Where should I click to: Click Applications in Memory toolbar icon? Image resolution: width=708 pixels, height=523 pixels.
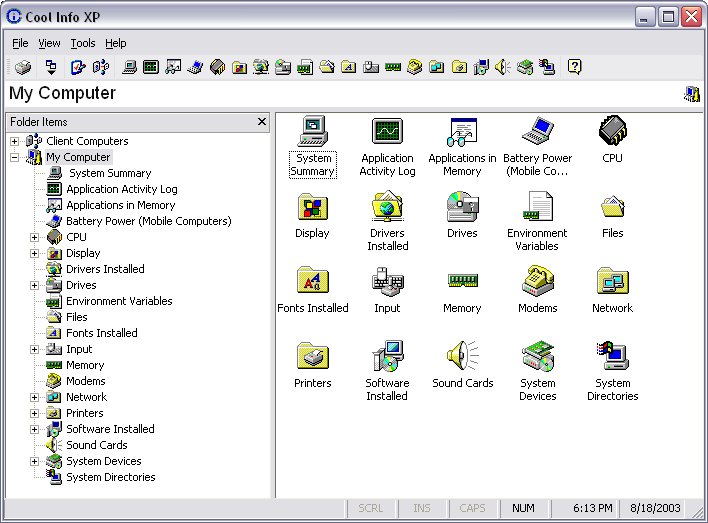point(173,67)
